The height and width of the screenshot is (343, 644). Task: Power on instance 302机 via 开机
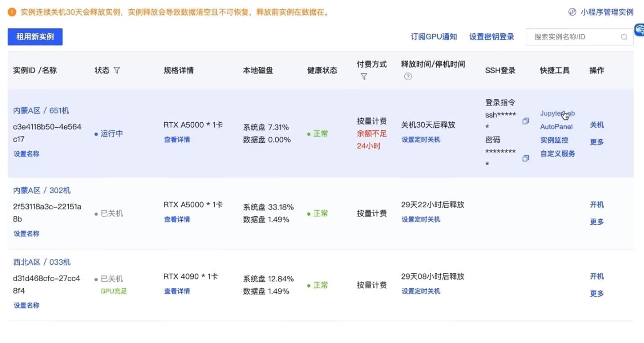tap(596, 205)
